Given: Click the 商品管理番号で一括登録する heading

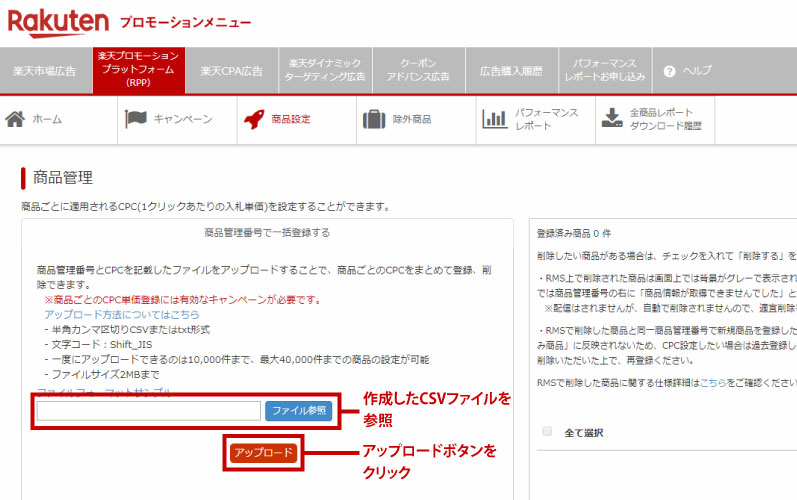Looking at the screenshot, I should click(x=267, y=233).
